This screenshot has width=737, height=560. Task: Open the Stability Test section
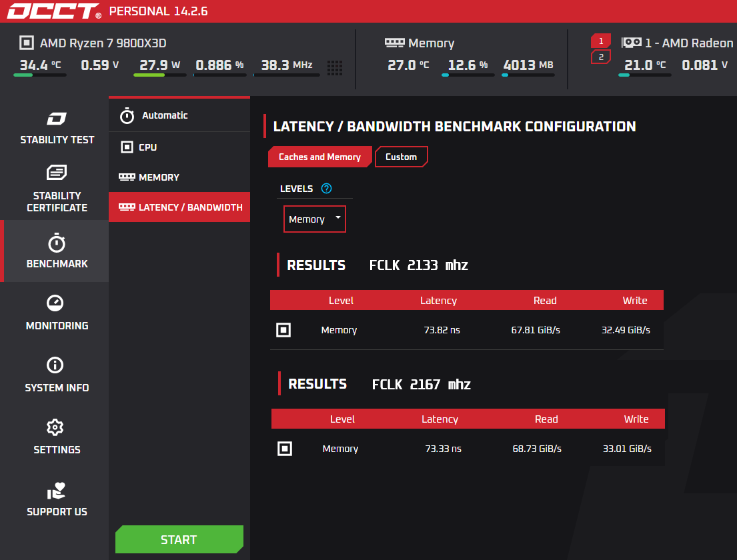pos(57,128)
